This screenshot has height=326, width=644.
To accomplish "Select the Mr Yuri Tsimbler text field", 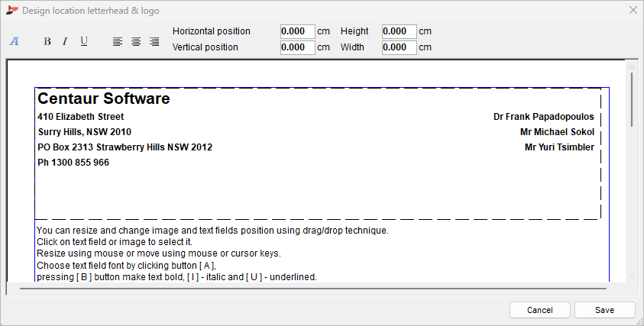I will click(559, 147).
